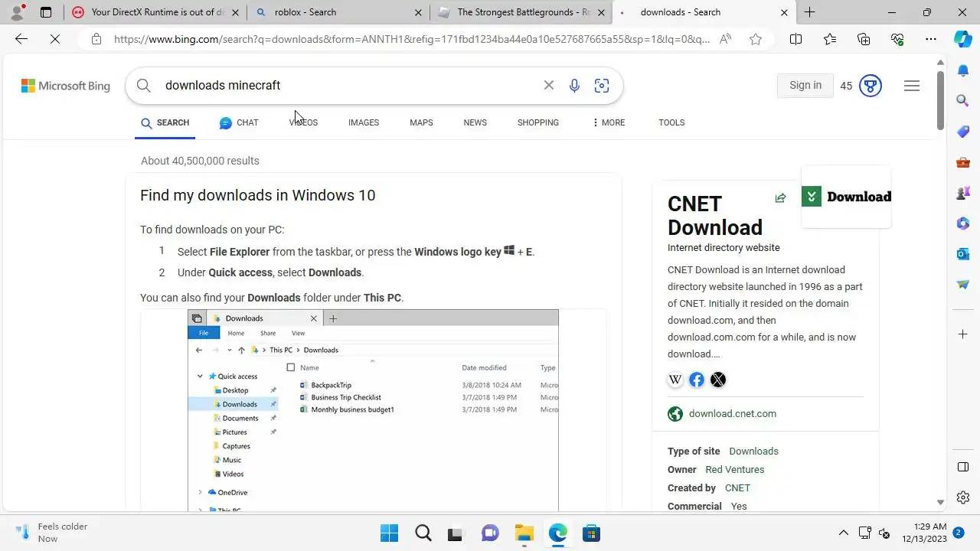Clear the Bing search box text

coord(548,85)
